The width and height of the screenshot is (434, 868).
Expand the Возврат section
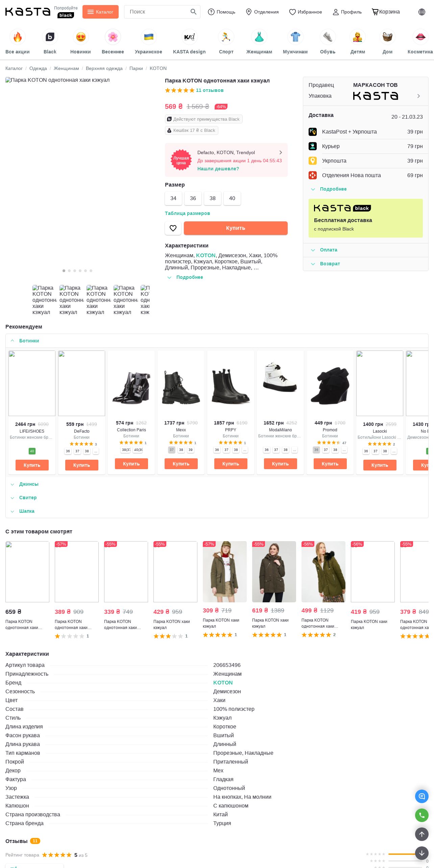pos(366,264)
